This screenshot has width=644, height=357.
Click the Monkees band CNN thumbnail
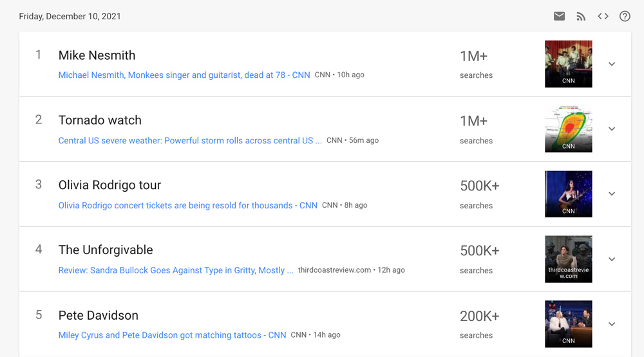569,64
